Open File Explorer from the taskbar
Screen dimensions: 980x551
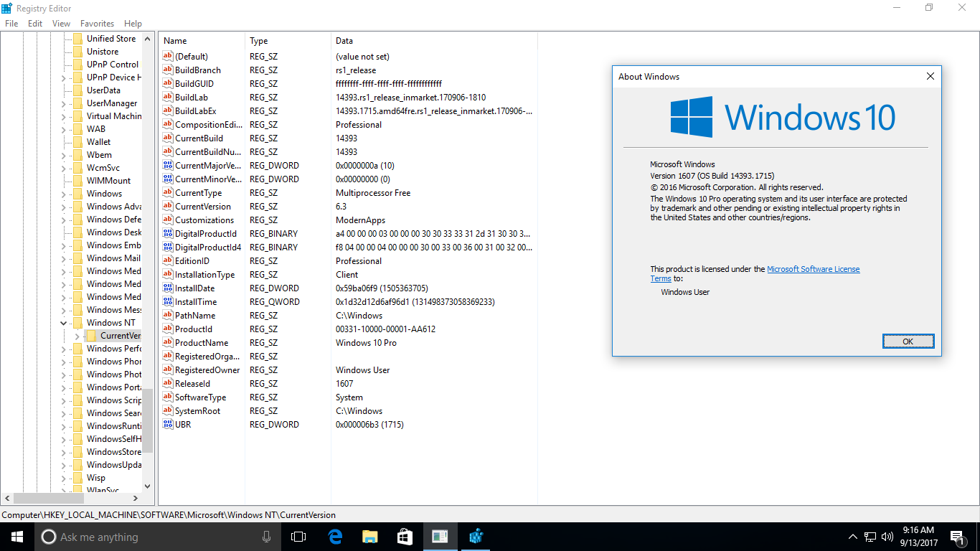click(370, 537)
